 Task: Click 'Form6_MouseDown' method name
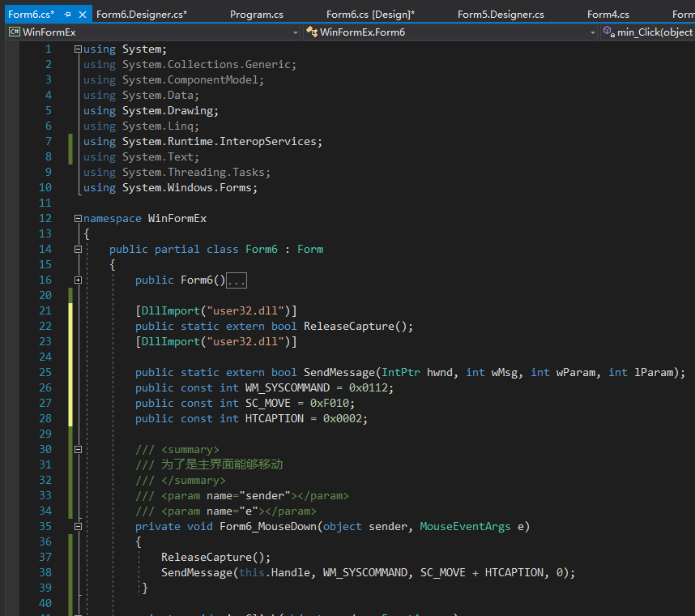(268, 526)
